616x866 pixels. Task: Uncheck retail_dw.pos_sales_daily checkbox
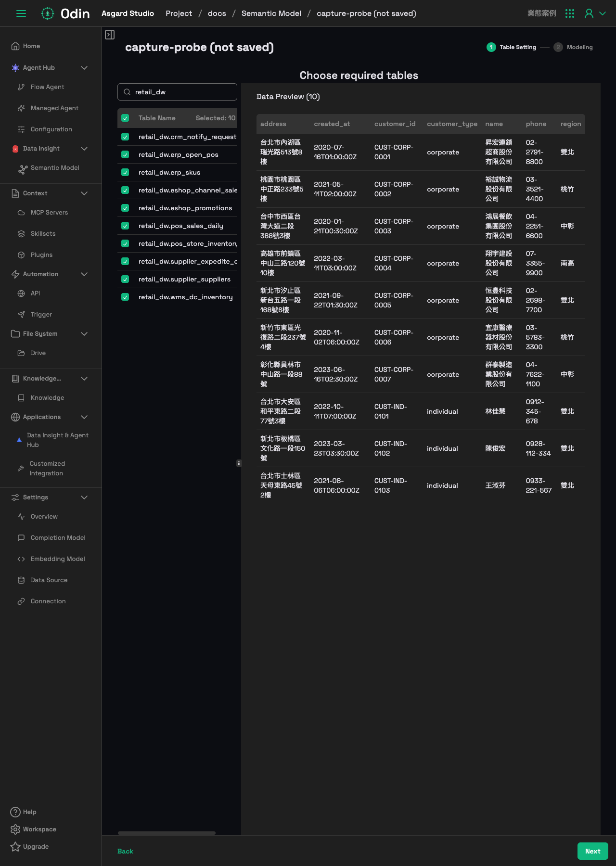pyautogui.click(x=125, y=226)
